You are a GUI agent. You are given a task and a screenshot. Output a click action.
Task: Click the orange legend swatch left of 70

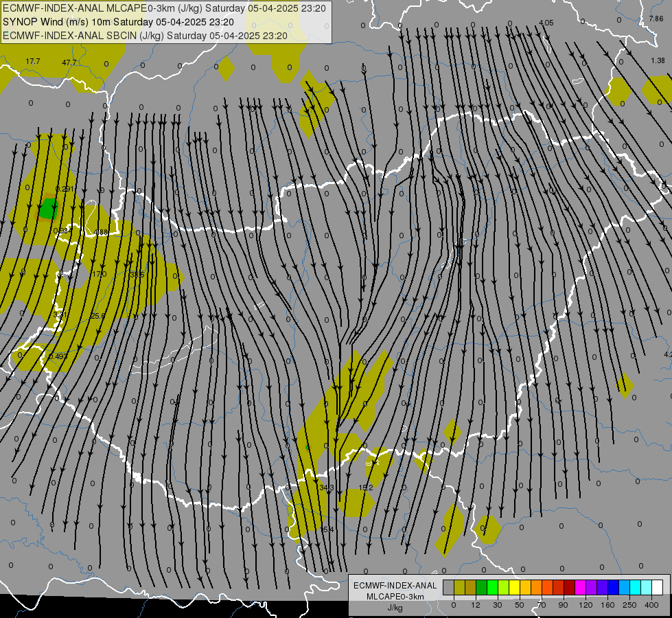click(x=537, y=587)
